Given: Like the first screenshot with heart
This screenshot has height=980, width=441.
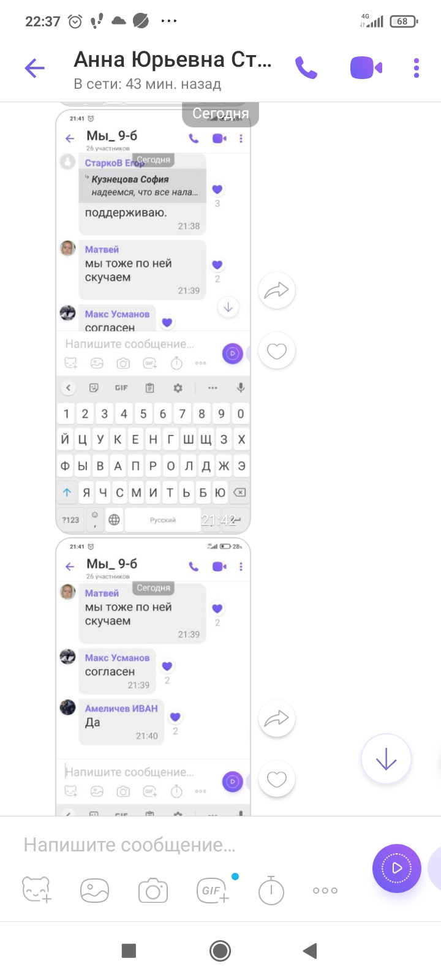Looking at the screenshot, I should point(277,351).
